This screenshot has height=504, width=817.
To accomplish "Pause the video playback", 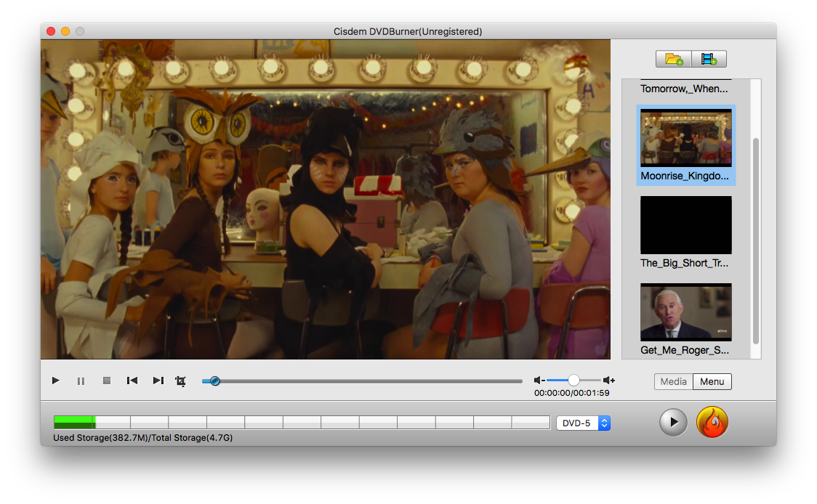I will [81, 381].
